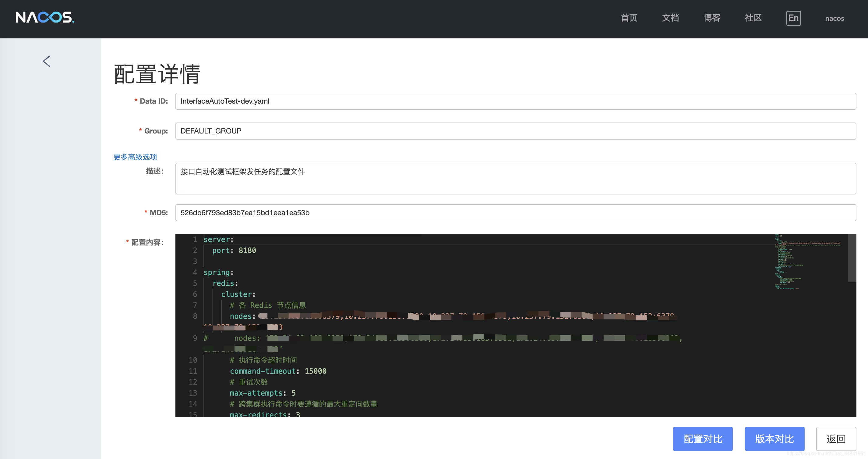Click the 版本对比 button

click(x=774, y=439)
